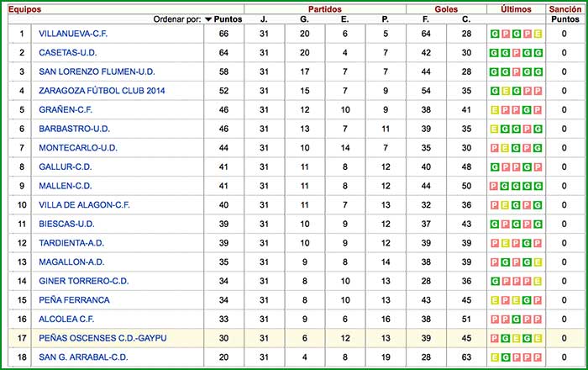The height and width of the screenshot is (370, 588).
Task: Click the Últimos column heading
Action: pyautogui.click(x=515, y=8)
